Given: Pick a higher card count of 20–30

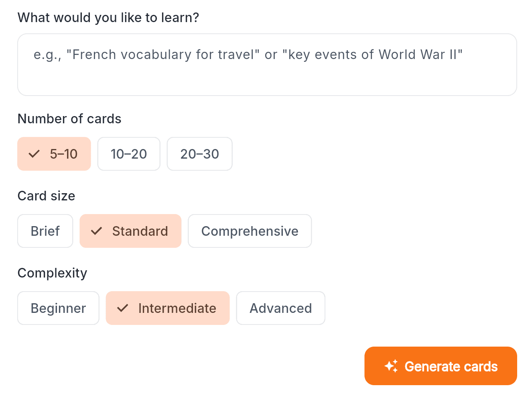Looking at the screenshot, I should coord(199,154).
